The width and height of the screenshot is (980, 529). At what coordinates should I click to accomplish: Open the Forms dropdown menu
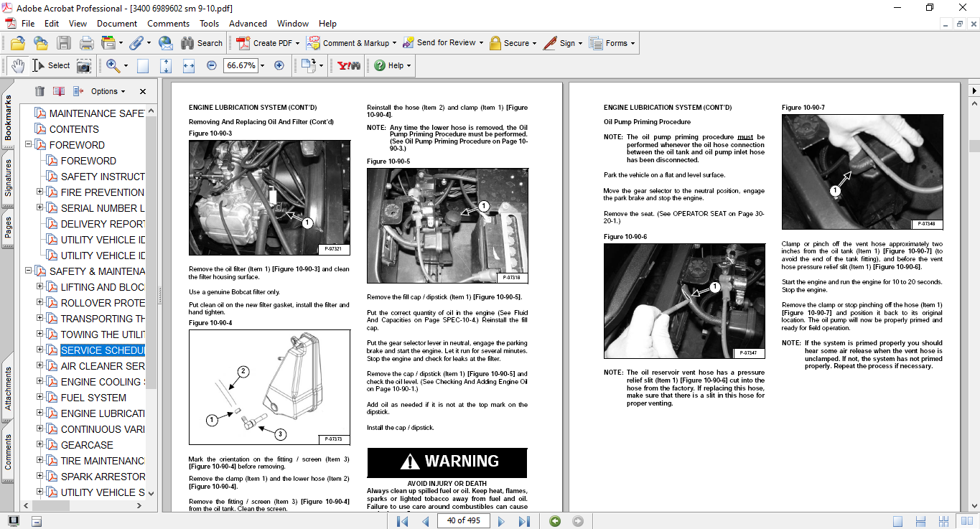point(612,43)
